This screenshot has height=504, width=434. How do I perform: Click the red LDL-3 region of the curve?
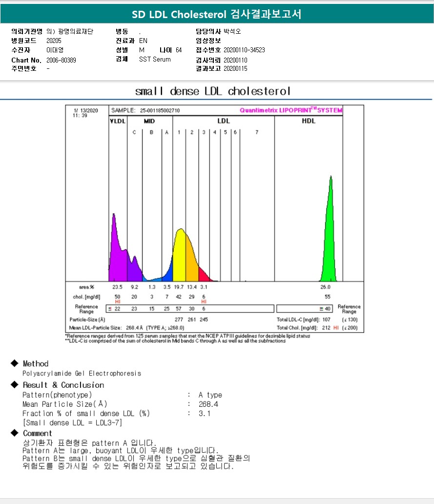(x=203, y=274)
